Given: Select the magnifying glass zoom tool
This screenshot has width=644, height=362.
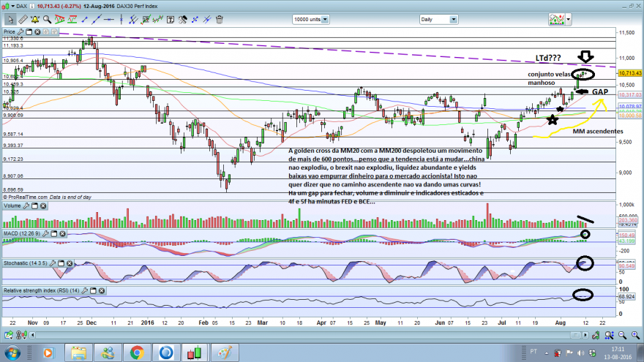Looking at the screenshot, I should [x=48, y=19].
